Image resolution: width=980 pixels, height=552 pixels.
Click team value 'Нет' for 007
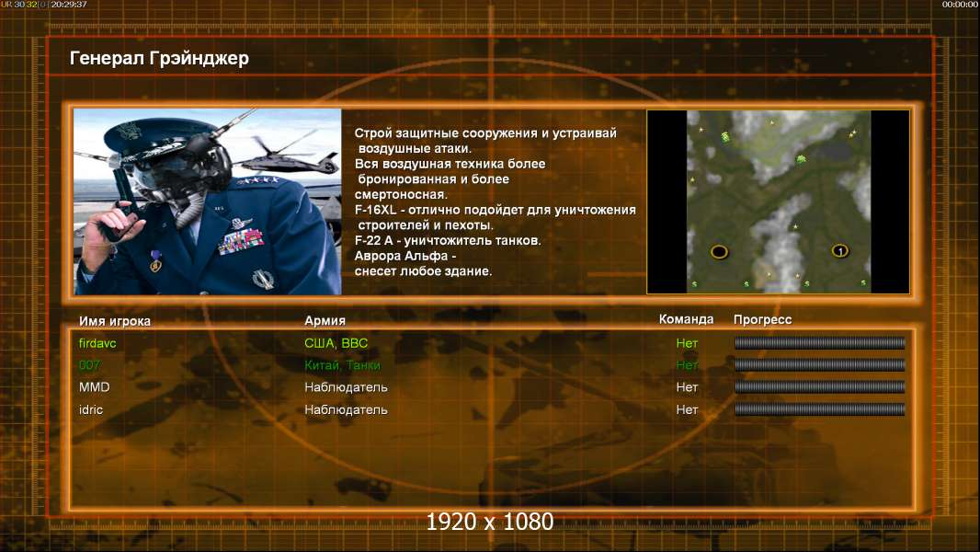687,365
